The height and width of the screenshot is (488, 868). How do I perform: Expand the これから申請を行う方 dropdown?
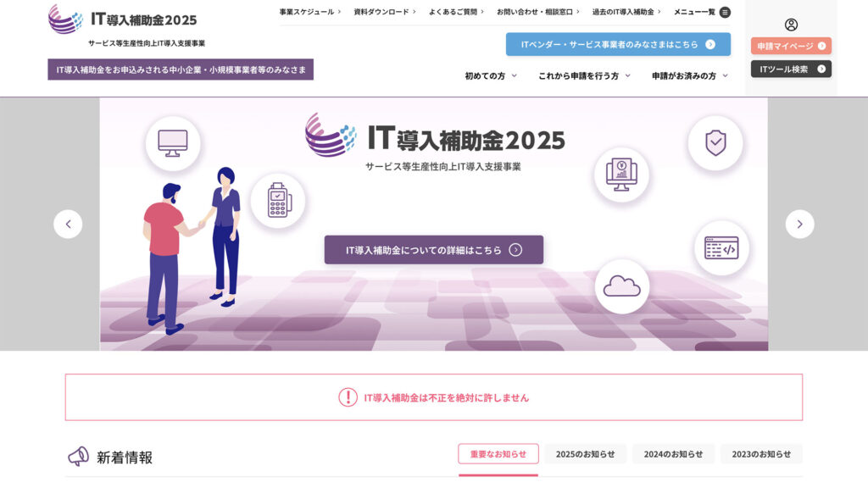584,76
